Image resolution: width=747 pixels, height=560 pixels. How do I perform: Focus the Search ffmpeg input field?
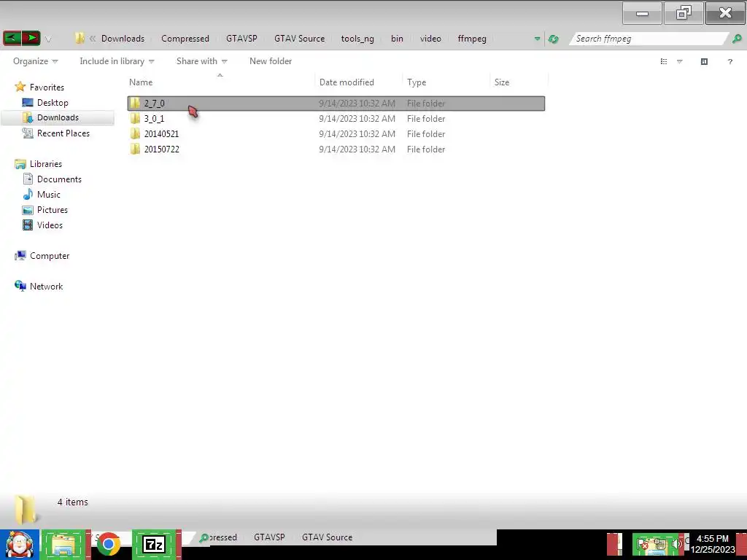tap(649, 39)
